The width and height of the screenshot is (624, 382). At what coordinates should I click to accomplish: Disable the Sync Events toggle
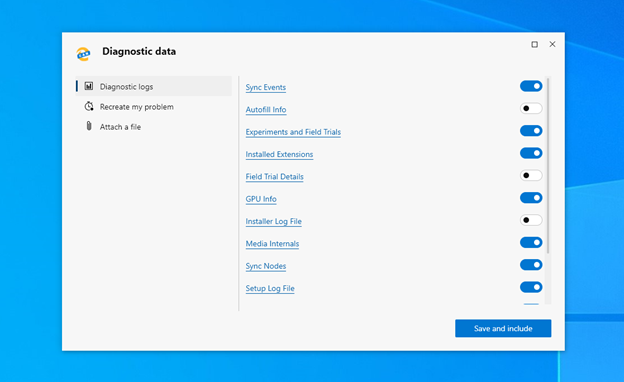531,86
